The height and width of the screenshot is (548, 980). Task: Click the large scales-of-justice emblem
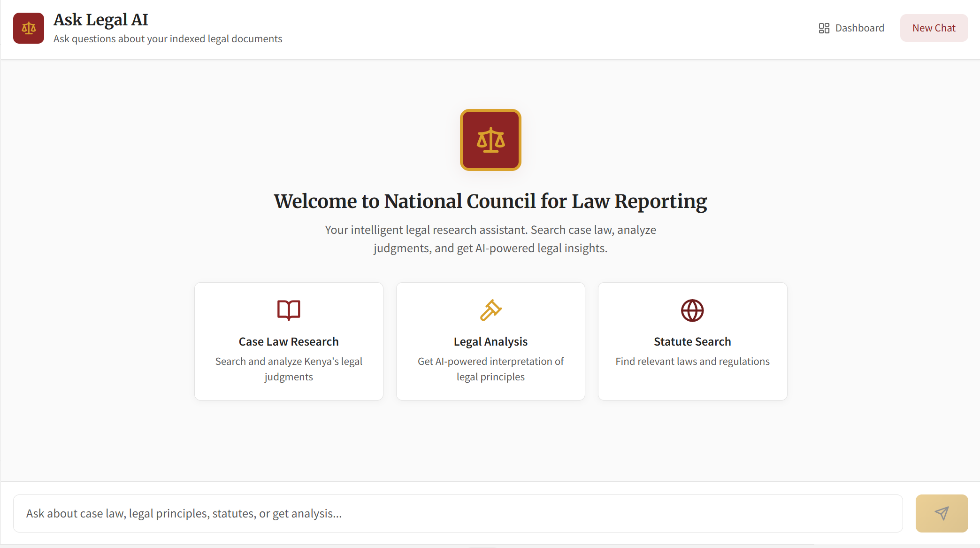click(490, 140)
